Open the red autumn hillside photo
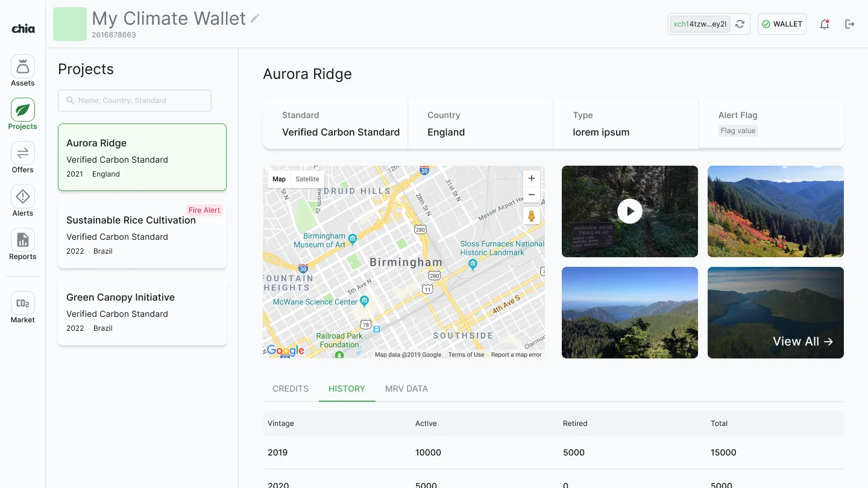 776,211
